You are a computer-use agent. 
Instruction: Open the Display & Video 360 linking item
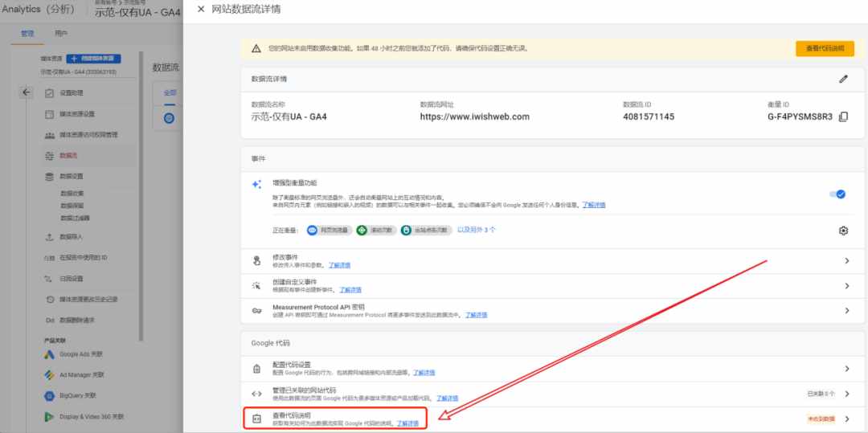(84, 416)
